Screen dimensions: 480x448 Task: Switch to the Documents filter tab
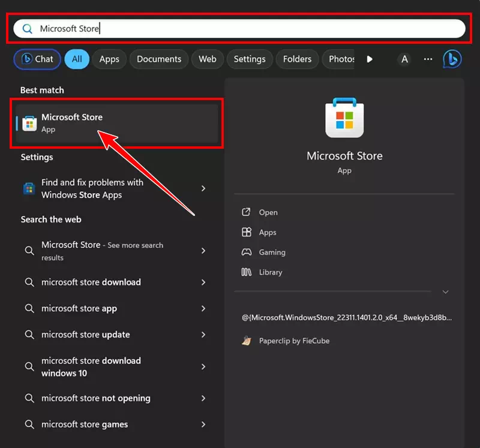(159, 59)
